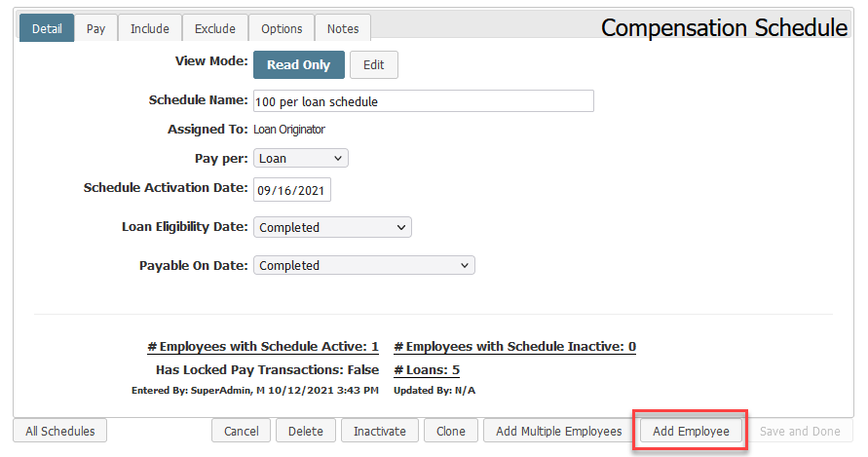Click the Schedule Activation Date field
The width and height of the screenshot is (868, 457).
pyautogui.click(x=291, y=190)
